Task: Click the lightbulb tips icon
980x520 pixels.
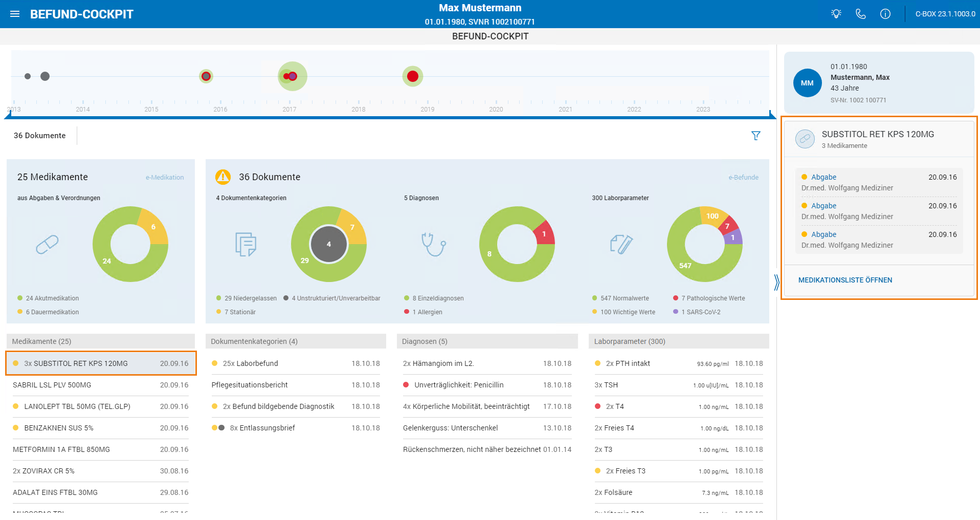Action: (836, 14)
